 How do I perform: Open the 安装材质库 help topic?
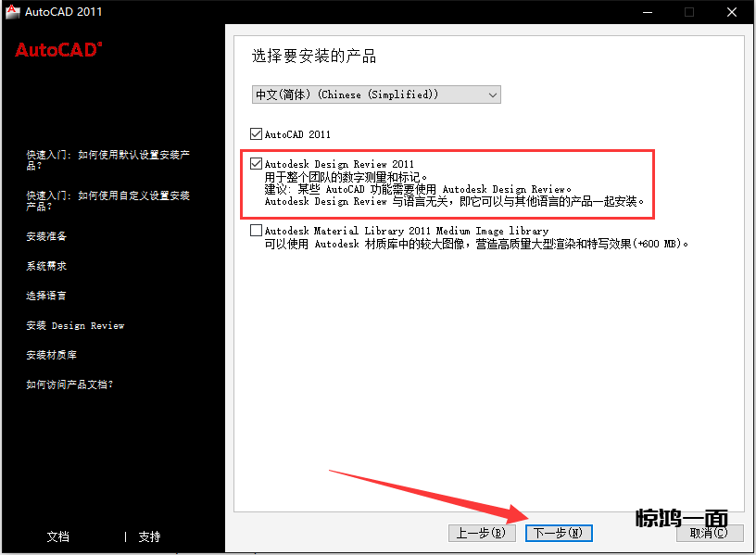52,355
